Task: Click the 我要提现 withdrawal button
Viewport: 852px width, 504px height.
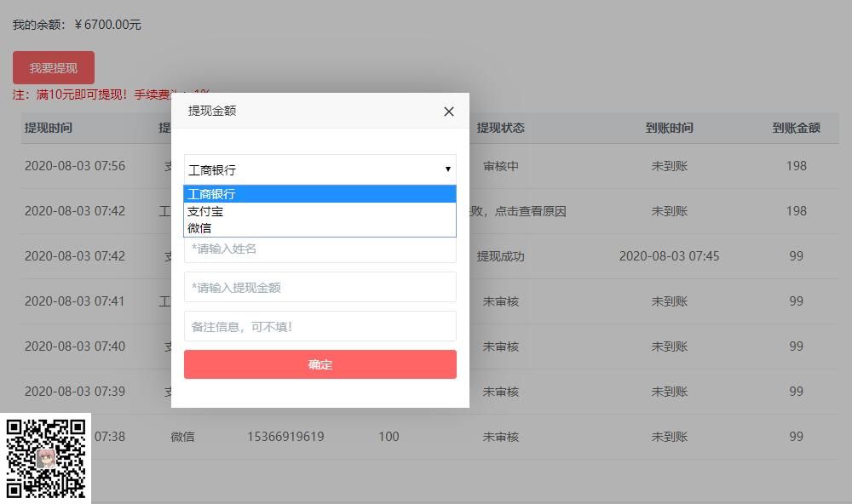Action: pyautogui.click(x=52, y=66)
